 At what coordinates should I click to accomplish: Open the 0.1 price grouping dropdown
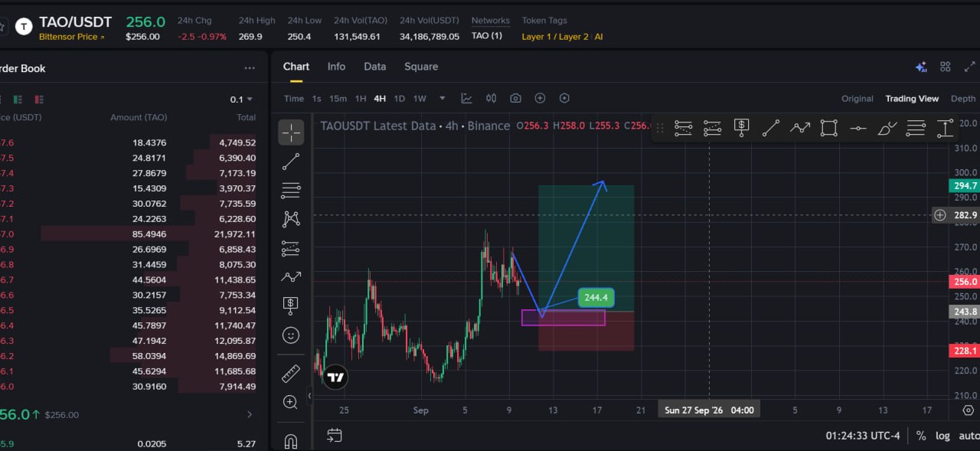pyautogui.click(x=241, y=100)
